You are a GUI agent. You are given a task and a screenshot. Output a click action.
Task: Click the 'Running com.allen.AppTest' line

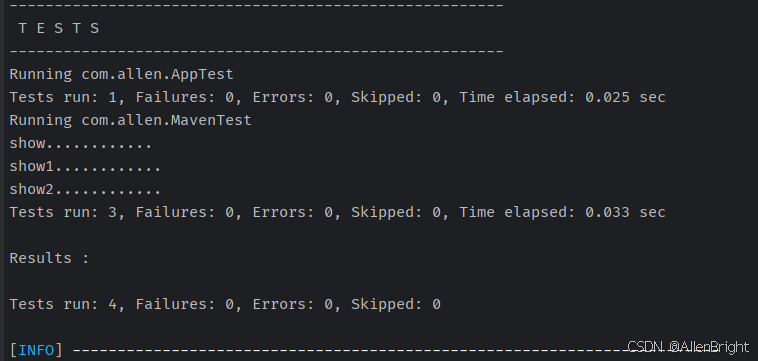tap(121, 74)
